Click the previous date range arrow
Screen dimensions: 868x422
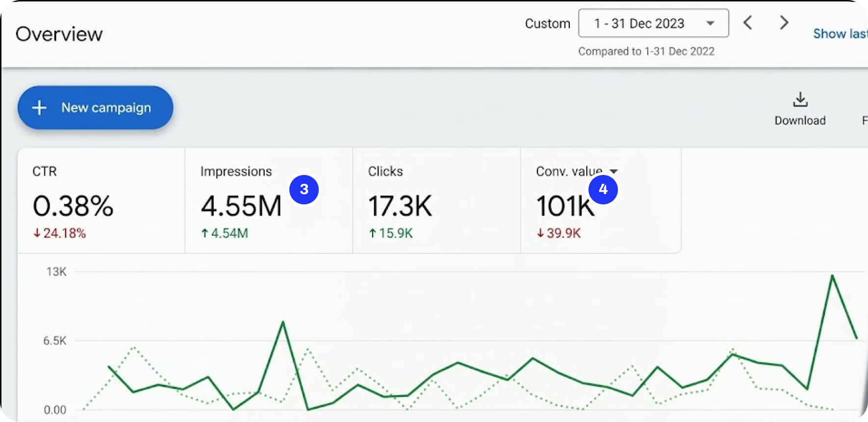(x=748, y=23)
